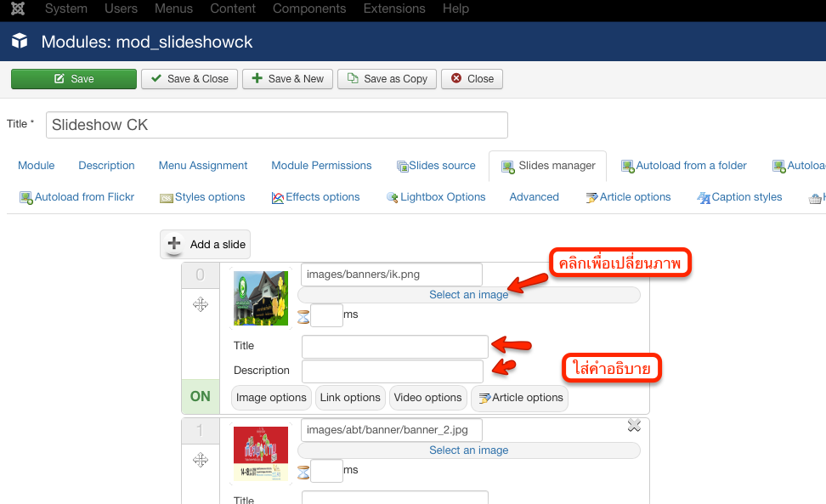This screenshot has height=504, width=826.
Task: Remove slide 1 with the X icon
Action: tap(634, 426)
